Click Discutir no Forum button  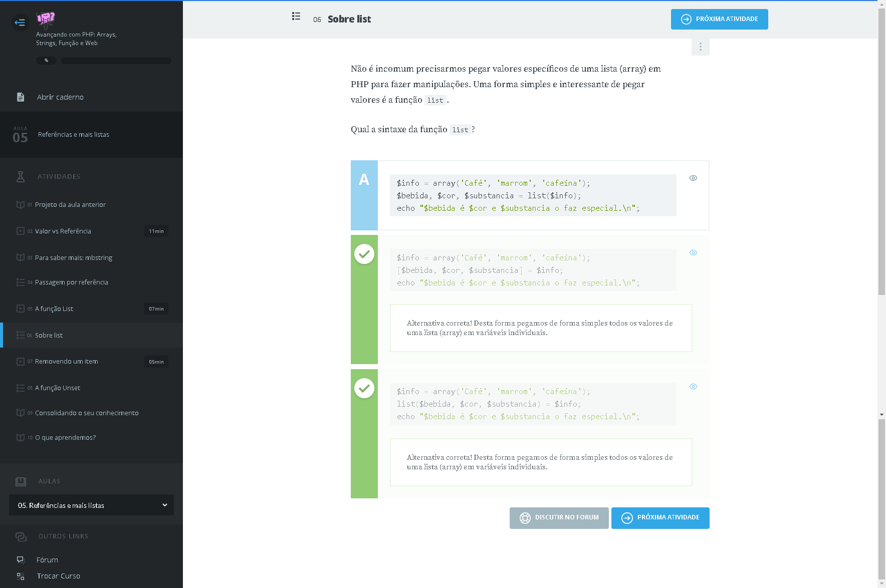[559, 518]
